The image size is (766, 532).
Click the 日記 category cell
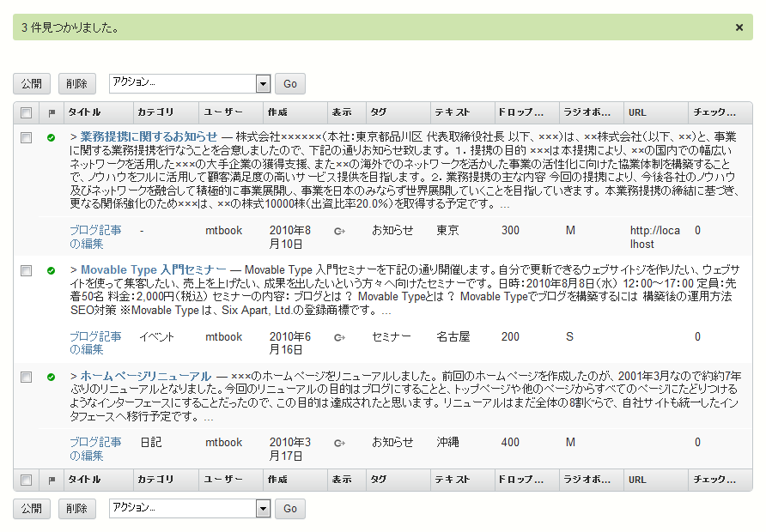(150, 442)
